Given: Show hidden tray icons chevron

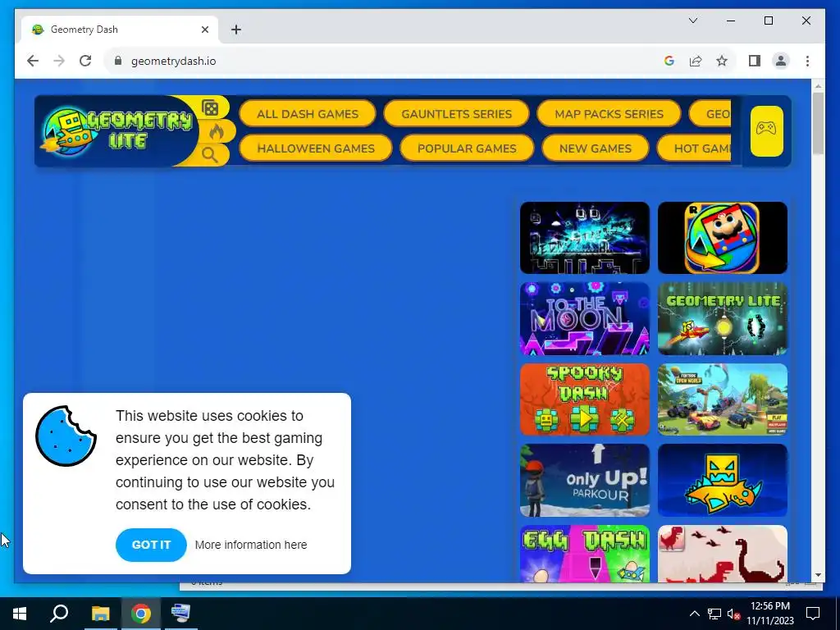Looking at the screenshot, I should (x=694, y=614).
